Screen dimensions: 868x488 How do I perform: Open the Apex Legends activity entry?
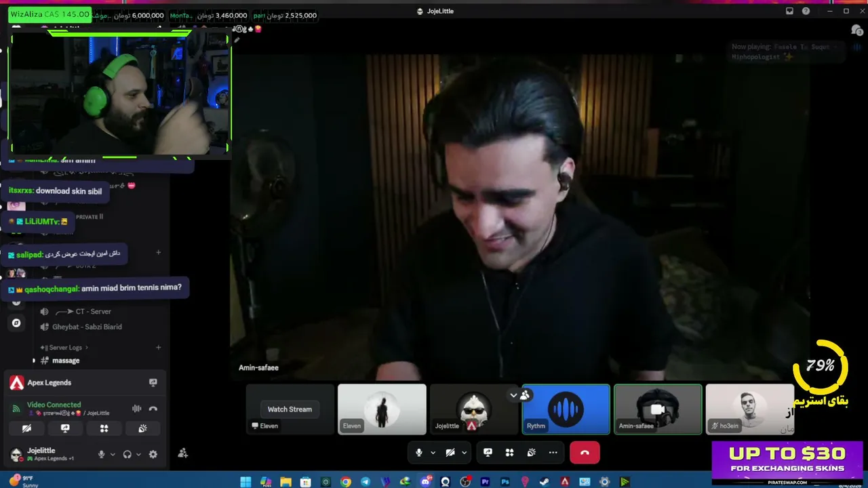tap(49, 383)
